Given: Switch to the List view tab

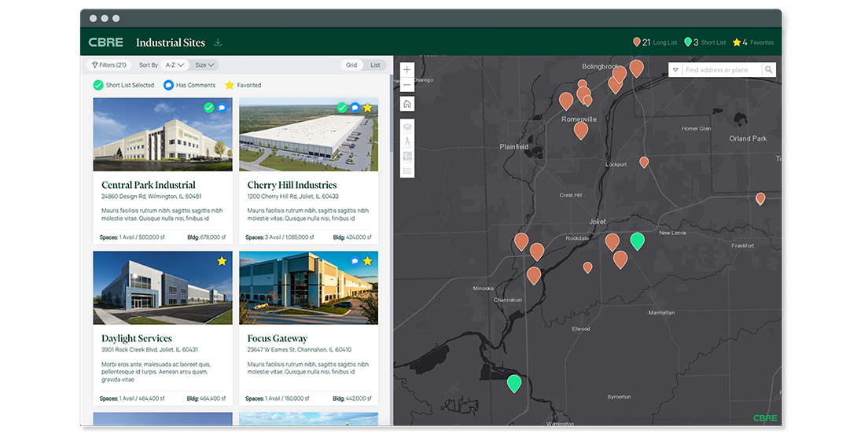Looking at the screenshot, I should click(375, 65).
